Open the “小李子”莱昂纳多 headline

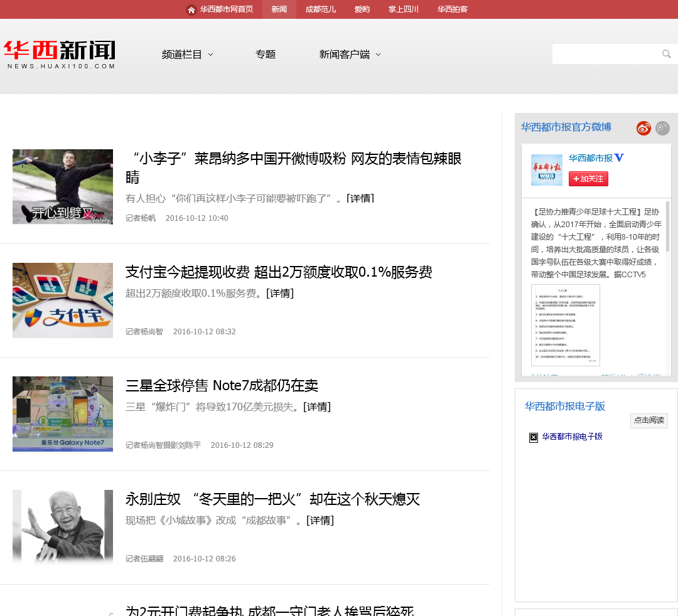294,167
